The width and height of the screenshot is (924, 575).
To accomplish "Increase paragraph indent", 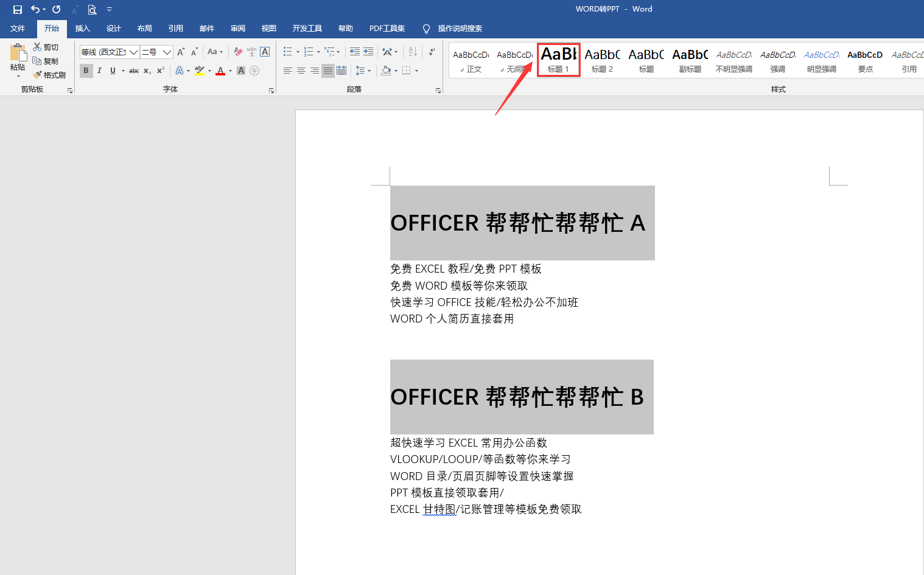I will tap(368, 52).
